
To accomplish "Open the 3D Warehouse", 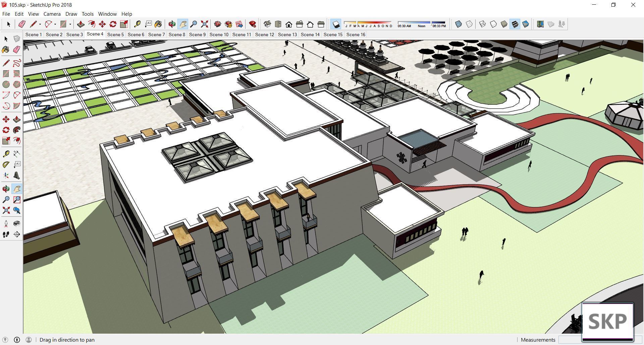I will pos(217,24).
